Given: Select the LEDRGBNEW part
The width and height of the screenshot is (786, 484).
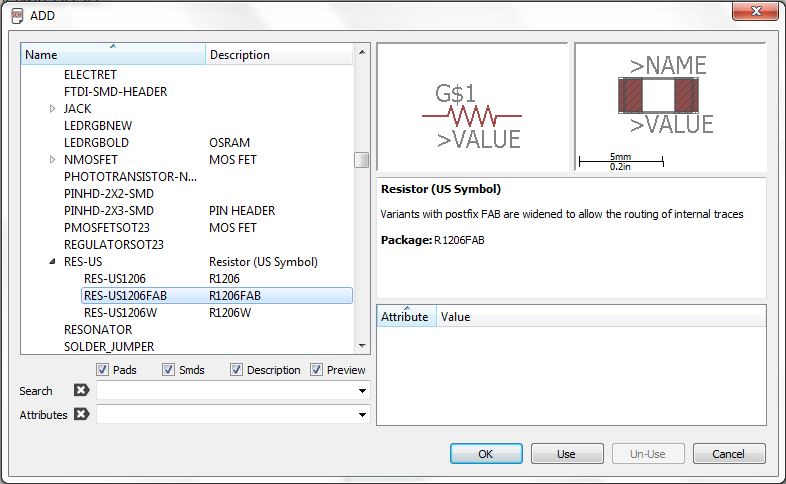Looking at the screenshot, I should click(x=98, y=126).
